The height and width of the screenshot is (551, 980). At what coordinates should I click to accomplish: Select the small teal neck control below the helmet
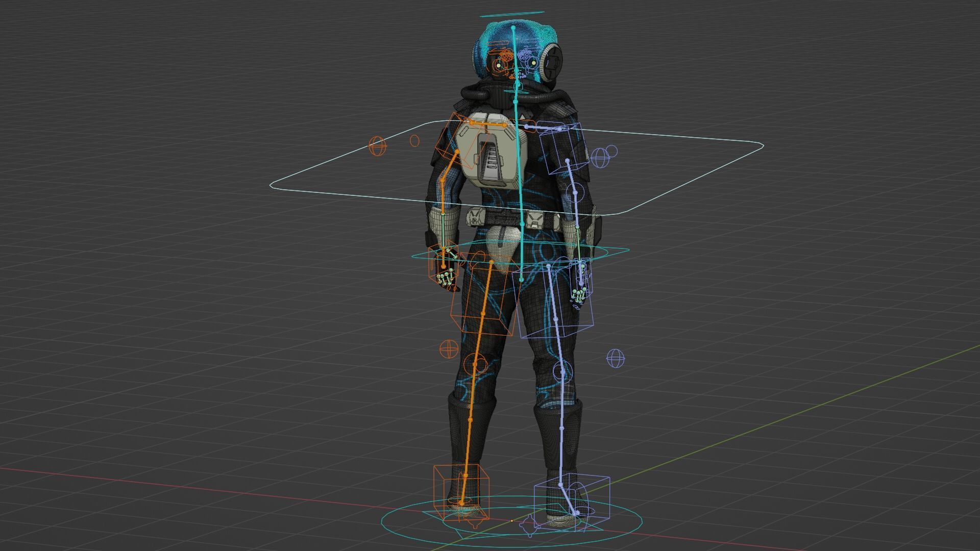click(516, 91)
